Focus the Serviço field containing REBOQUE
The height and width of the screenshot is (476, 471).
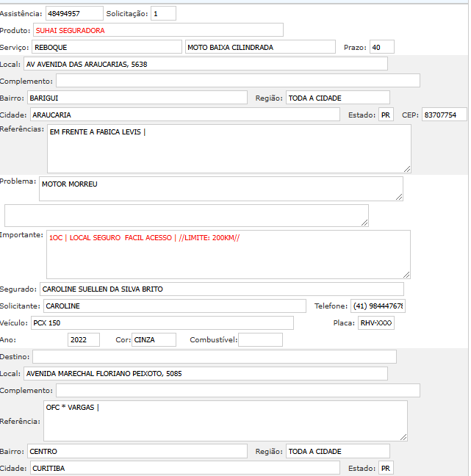(x=107, y=47)
